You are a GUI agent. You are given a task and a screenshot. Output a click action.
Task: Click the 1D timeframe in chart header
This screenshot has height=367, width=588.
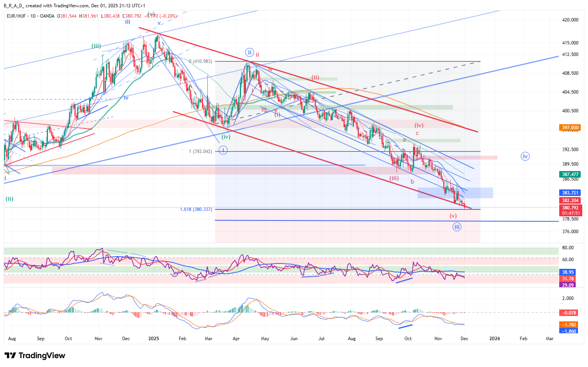[x=33, y=16]
